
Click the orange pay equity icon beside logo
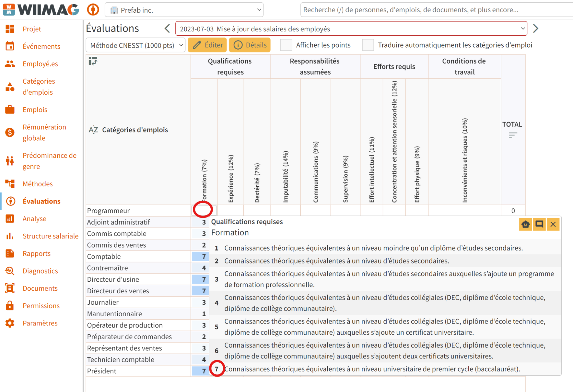[x=93, y=10]
